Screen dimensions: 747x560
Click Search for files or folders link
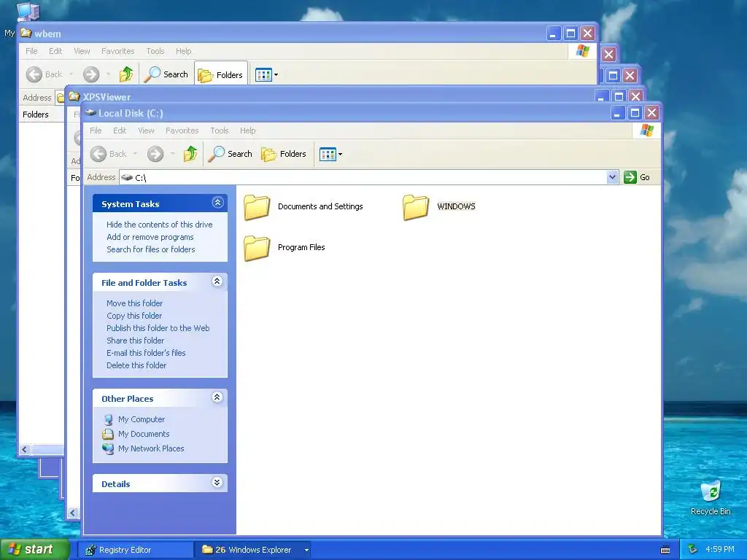pyautogui.click(x=150, y=249)
